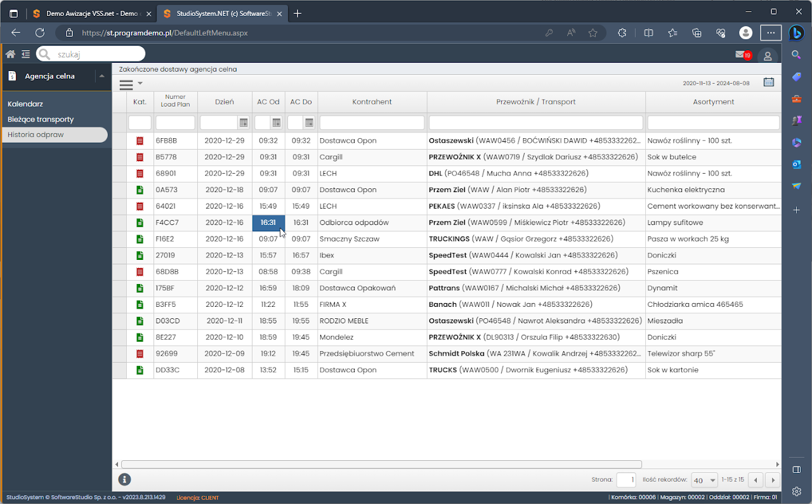This screenshot has height=504, width=812.
Task: Switch to the Demo Awizacje VSS.net browser tab
Action: 89,13
